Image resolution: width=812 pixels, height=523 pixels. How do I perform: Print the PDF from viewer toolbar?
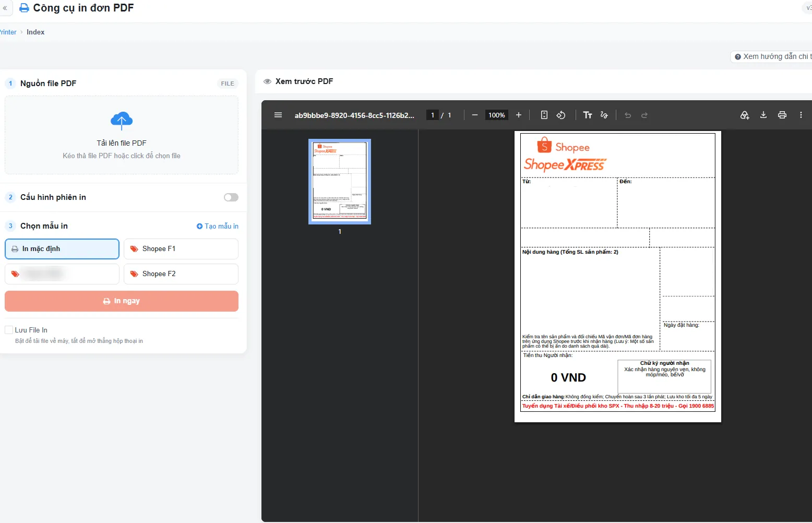pos(782,115)
